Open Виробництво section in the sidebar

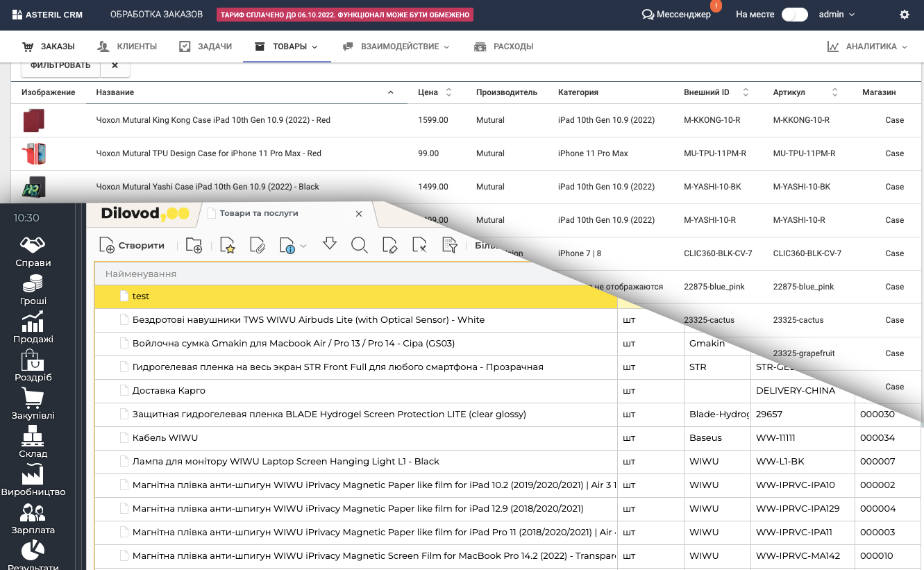(x=33, y=481)
